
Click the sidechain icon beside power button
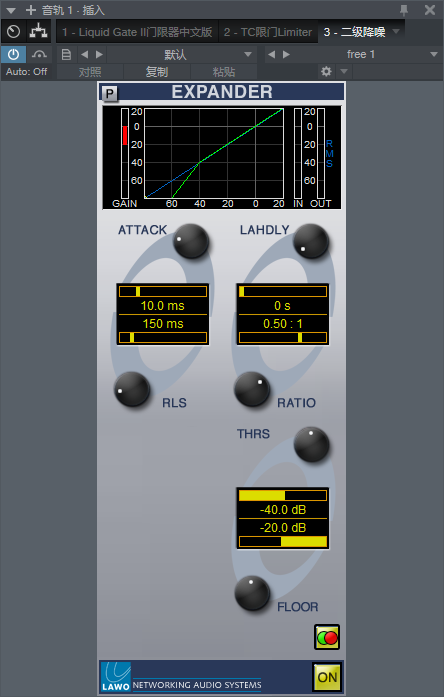click(39, 55)
